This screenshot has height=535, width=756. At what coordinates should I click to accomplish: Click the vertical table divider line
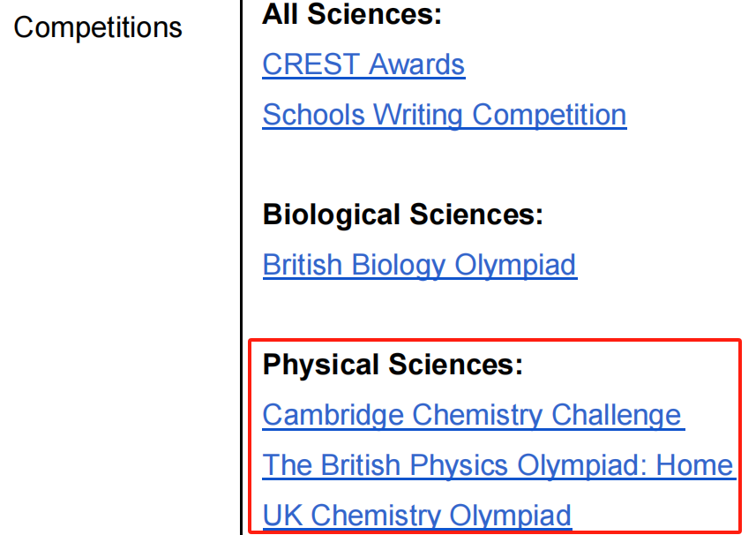[x=241, y=265]
